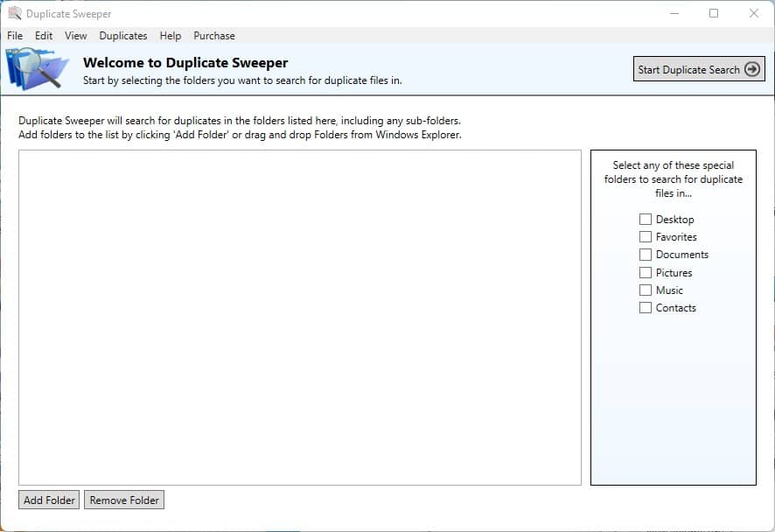The height and width of the screenshot is (532, 775).
Task: Click the 'Welcome to Duplicate Sweeper' heading
Action: click(185, 63)
